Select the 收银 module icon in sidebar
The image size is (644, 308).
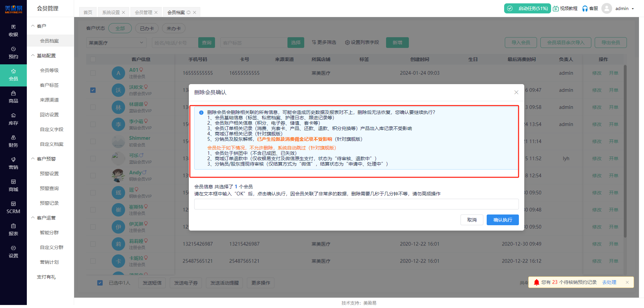(13, 30)
